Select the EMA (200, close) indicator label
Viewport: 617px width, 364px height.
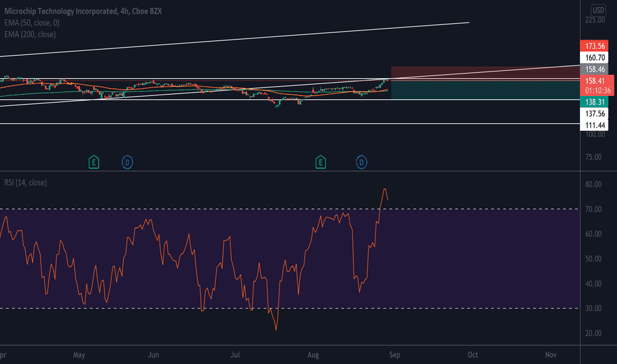(x=30, y=34)
